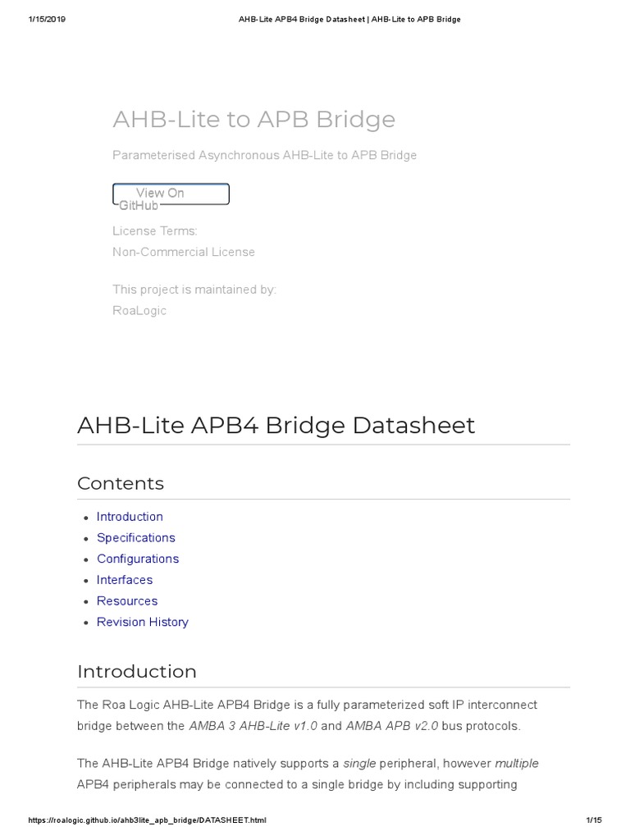
Task: Click the italic 'AMBA 3 AHB-Lite v1.0' text
Action: coord(253,726)
